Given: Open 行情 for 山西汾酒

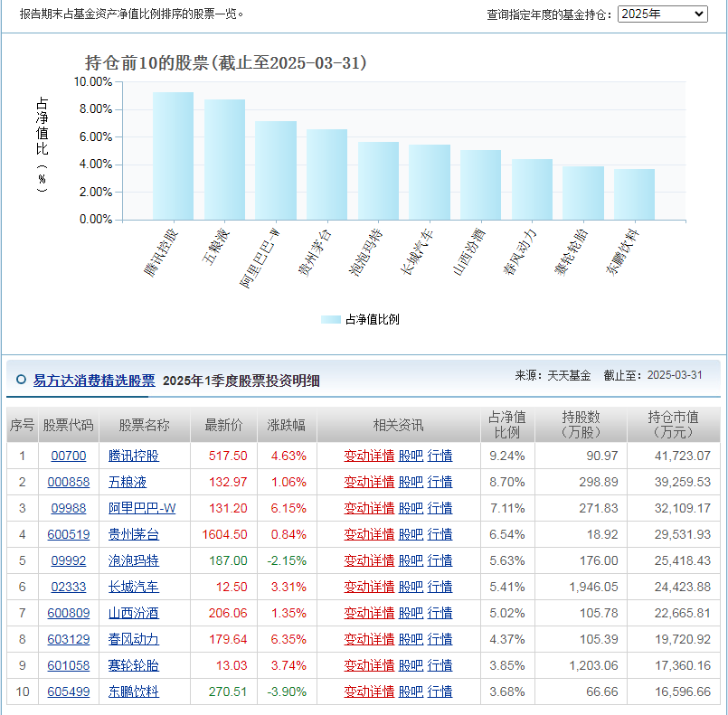Looking at the screenshot, I should [x=440, y=613].
